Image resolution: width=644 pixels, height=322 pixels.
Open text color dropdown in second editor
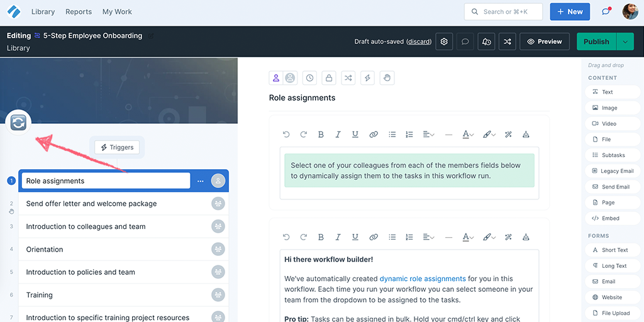pos(468,237)
